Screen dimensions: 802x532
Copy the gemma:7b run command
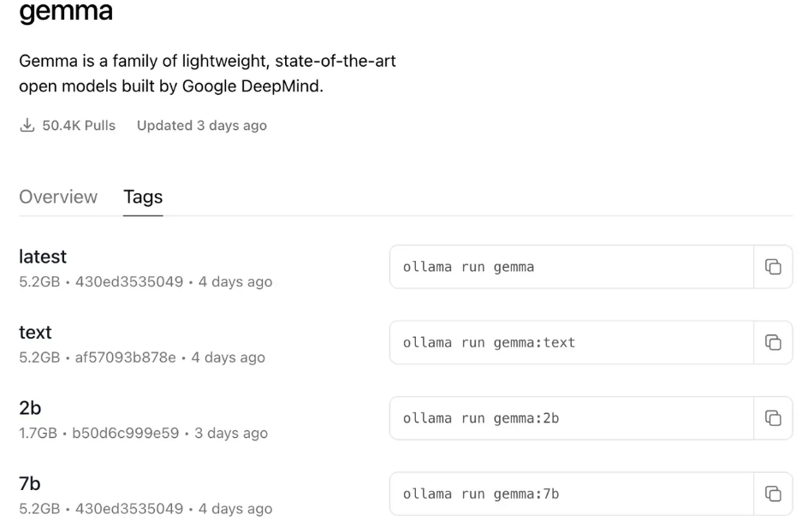coord(773,494)
